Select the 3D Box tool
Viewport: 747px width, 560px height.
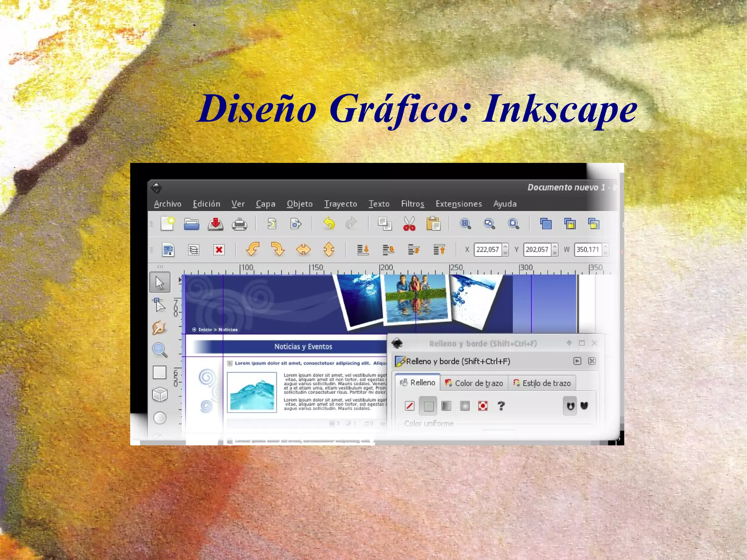point(160,395)
